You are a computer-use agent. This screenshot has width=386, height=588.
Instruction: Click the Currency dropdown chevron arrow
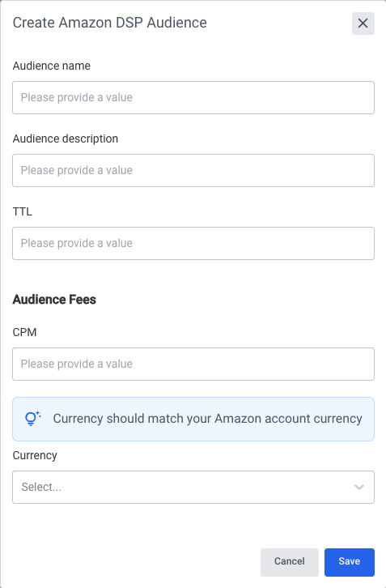pyautogui.click(x=359, y=487)
